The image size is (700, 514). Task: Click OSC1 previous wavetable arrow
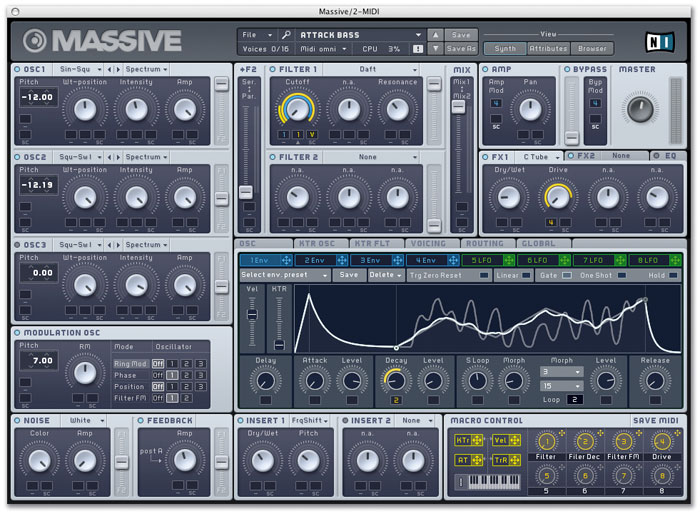click(x=110, y=69)
